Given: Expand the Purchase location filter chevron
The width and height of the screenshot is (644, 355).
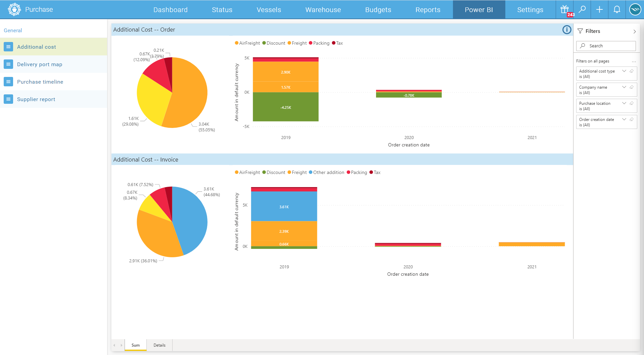Looking at the screenshot, I should [624, 103].
